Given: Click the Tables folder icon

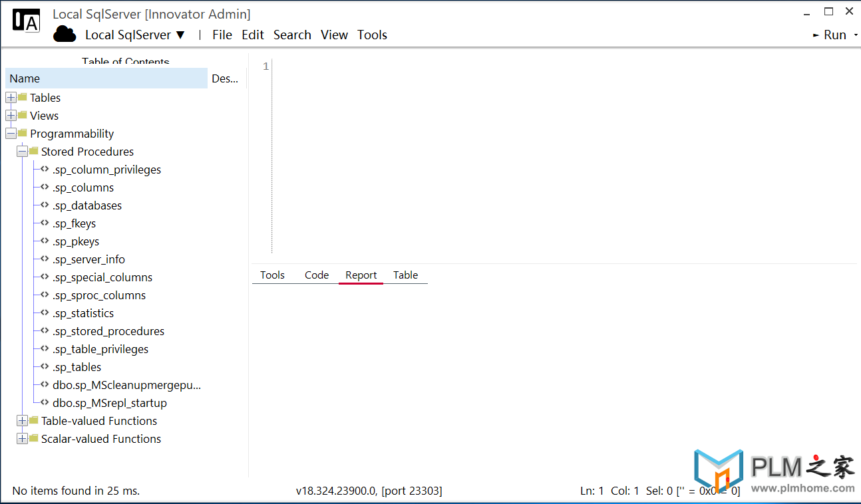Looking at the screenshot, I should pos(23,97).
